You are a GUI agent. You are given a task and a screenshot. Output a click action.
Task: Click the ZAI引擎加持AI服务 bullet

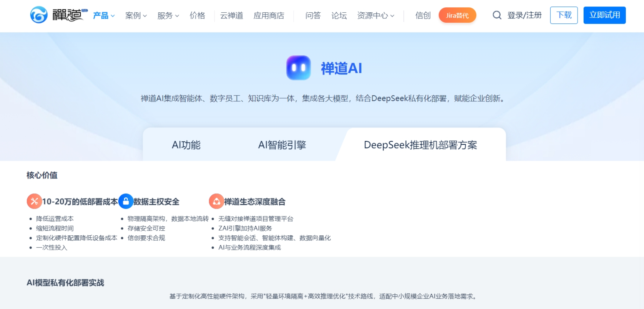click(x=245, y=228)
